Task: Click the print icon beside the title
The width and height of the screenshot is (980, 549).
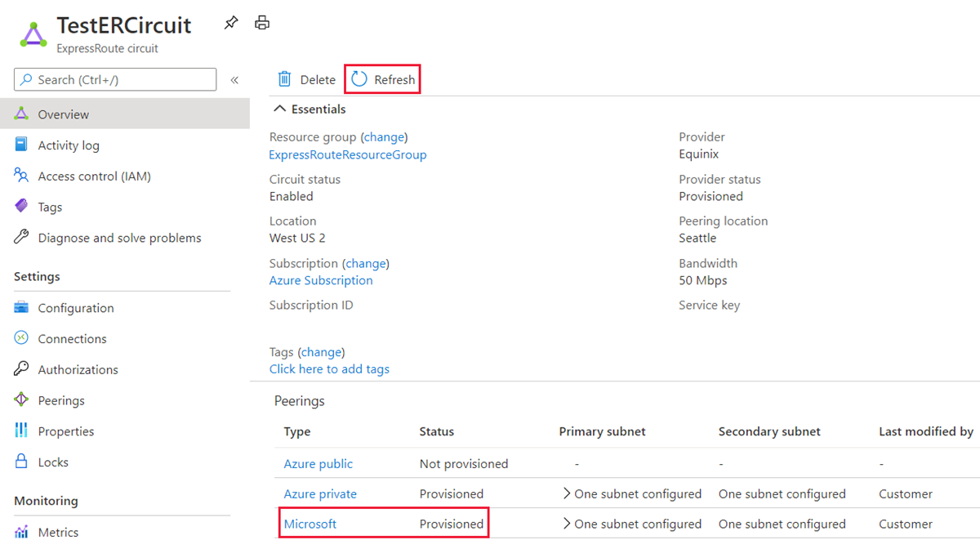Action: pyautogui.click(x=262, y=23)
